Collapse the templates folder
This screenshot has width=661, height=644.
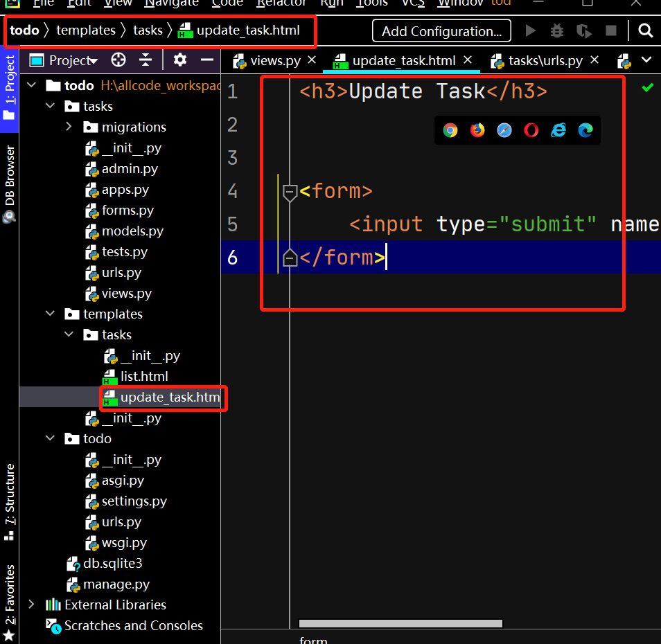pyautogui.click(x=50, y=314)
